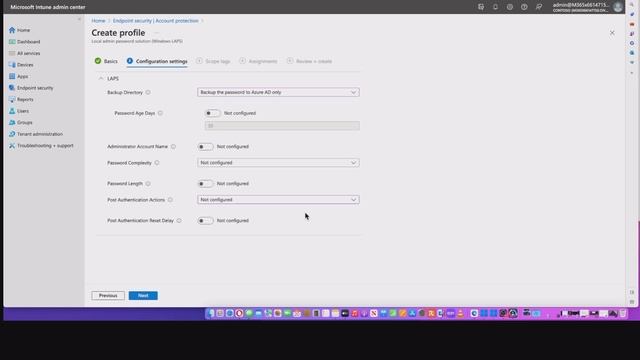Toggle Password Length switch
The width and height of the screenshot is (640, 360).
tap(205, 184)
